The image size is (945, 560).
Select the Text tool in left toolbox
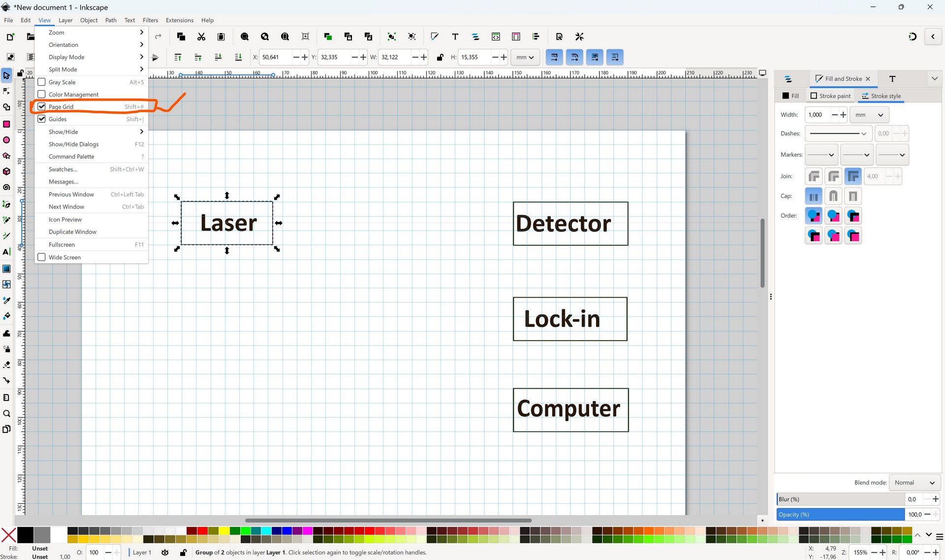(6, 252)
